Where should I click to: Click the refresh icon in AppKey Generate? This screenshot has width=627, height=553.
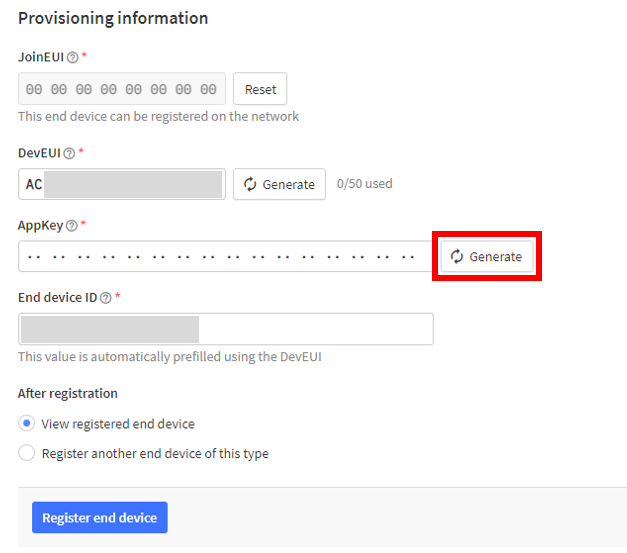(457, 256)
